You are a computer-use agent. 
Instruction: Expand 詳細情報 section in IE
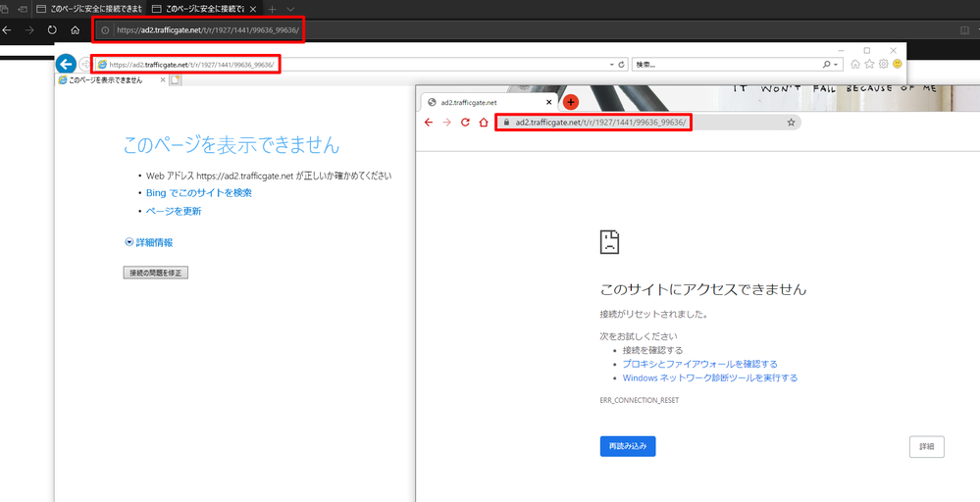pos(149,242)
